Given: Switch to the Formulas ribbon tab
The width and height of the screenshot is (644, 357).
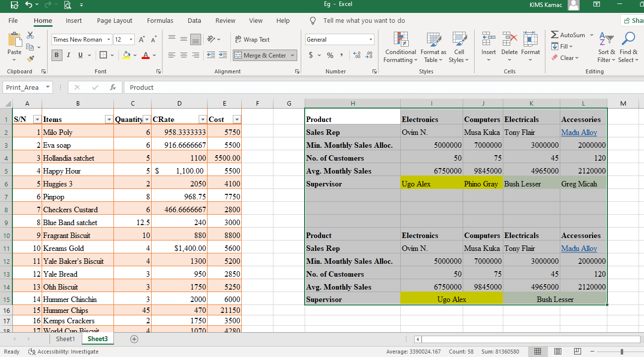Looking at the screenshot, I should [160, 20].
